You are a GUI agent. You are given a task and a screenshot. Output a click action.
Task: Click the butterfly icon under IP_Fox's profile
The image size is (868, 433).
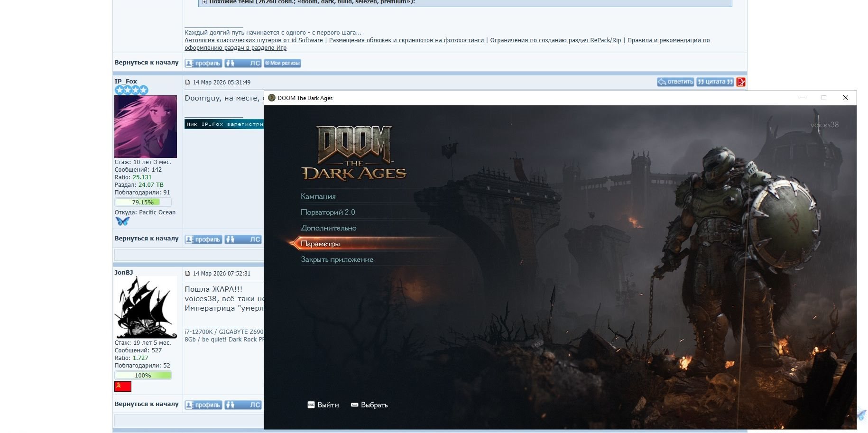[x=122, y=221]
